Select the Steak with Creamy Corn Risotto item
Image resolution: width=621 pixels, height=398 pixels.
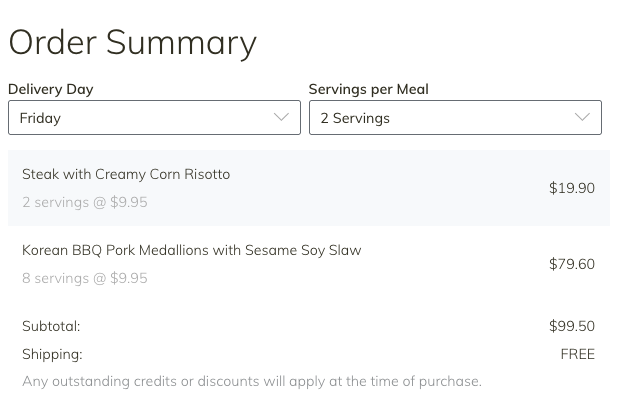click(309, 188)
